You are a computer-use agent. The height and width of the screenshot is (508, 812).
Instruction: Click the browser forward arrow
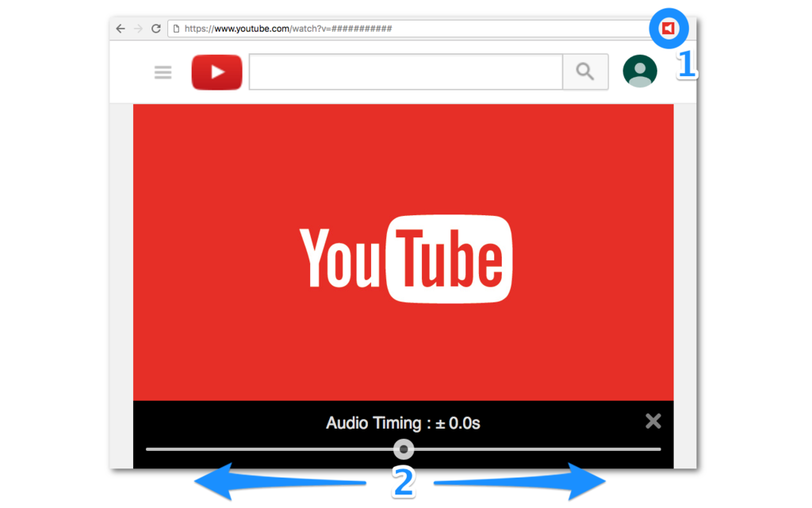pos(138,29)
